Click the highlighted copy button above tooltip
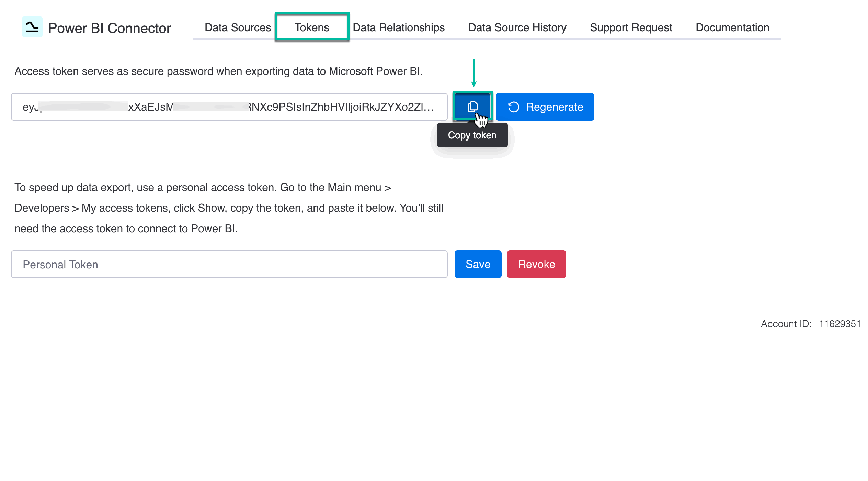This screenshot has height=481, width=868. click(x=473, y=106)
